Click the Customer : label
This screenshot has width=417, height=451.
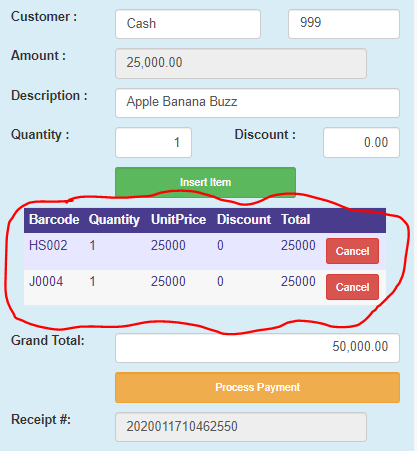click(x=44, y=17)
